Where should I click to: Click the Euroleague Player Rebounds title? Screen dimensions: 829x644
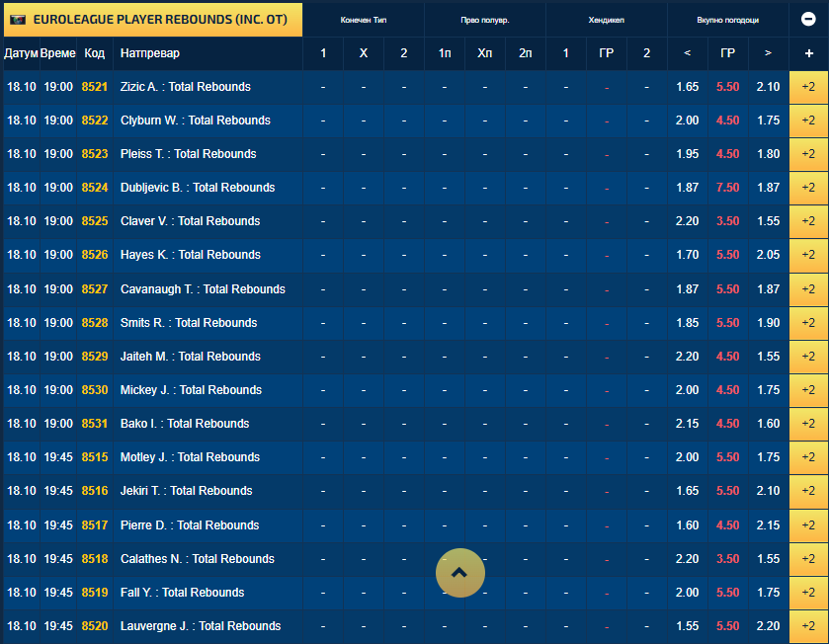[160, 20]
